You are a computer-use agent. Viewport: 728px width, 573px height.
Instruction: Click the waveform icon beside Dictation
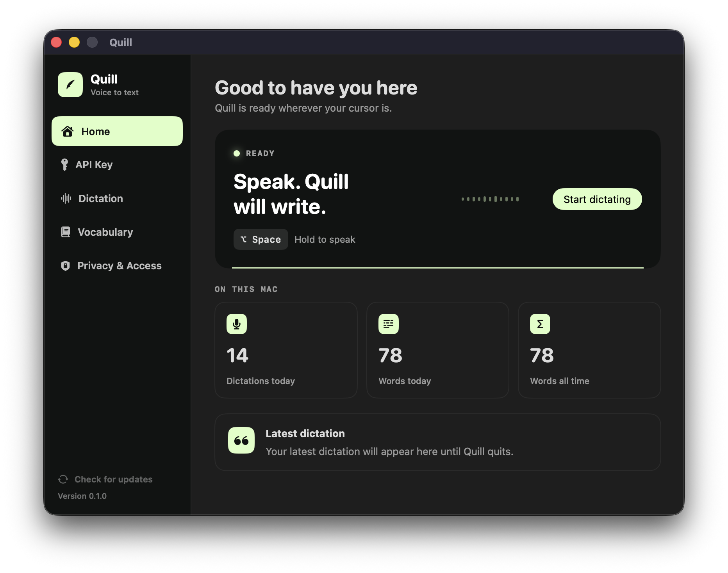(x=66, y=198)
